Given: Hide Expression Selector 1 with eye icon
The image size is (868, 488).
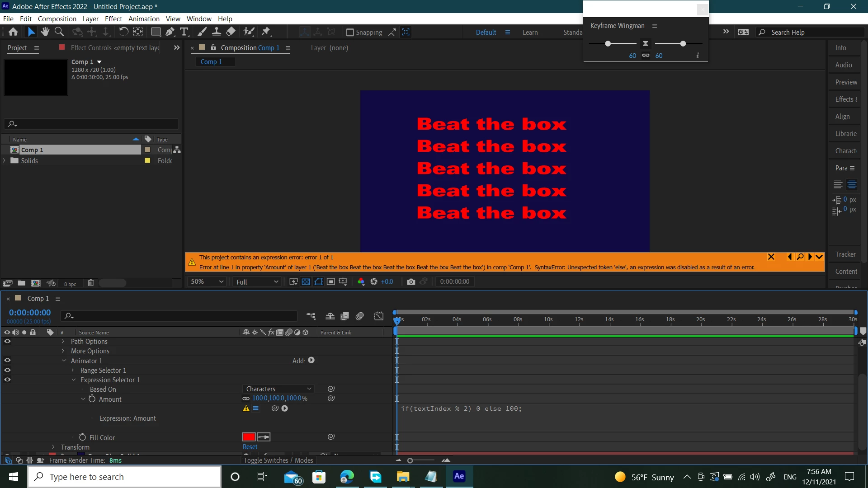Looking at the screenshot, I should (7, 380).
